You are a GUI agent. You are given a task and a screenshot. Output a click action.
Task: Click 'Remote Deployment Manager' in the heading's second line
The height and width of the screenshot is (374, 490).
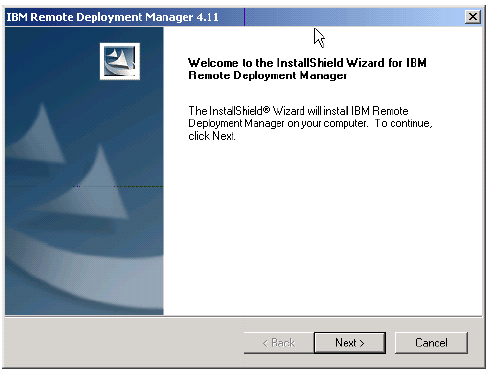pyautogui.click(x=267, y=75)
